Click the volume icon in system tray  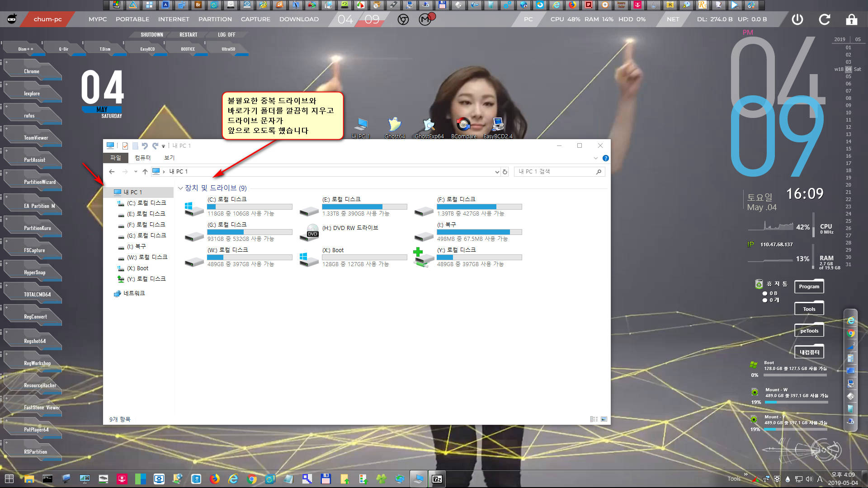809,479
